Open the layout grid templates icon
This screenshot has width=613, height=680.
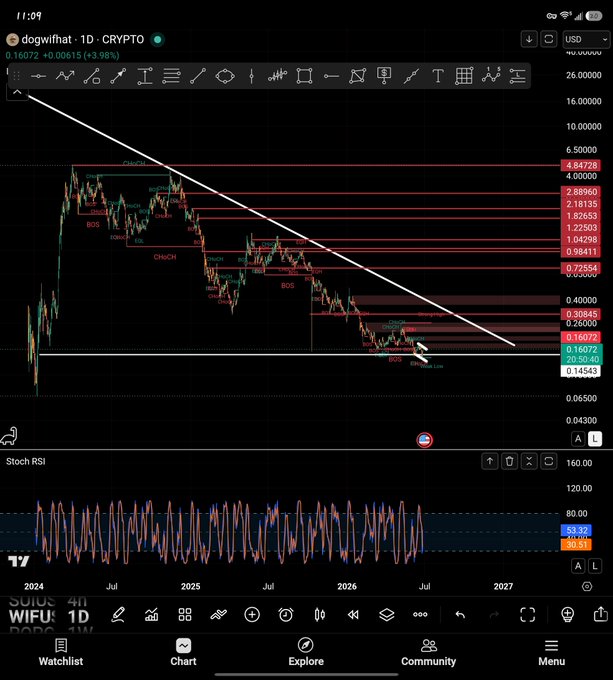pos(185,615)
